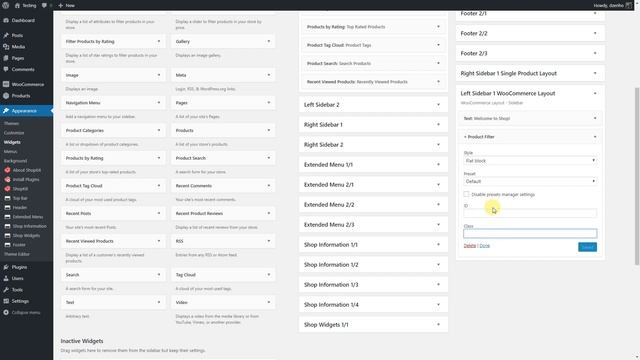
Task: Click the Plugins plug icon
Action: click(6, 267)
